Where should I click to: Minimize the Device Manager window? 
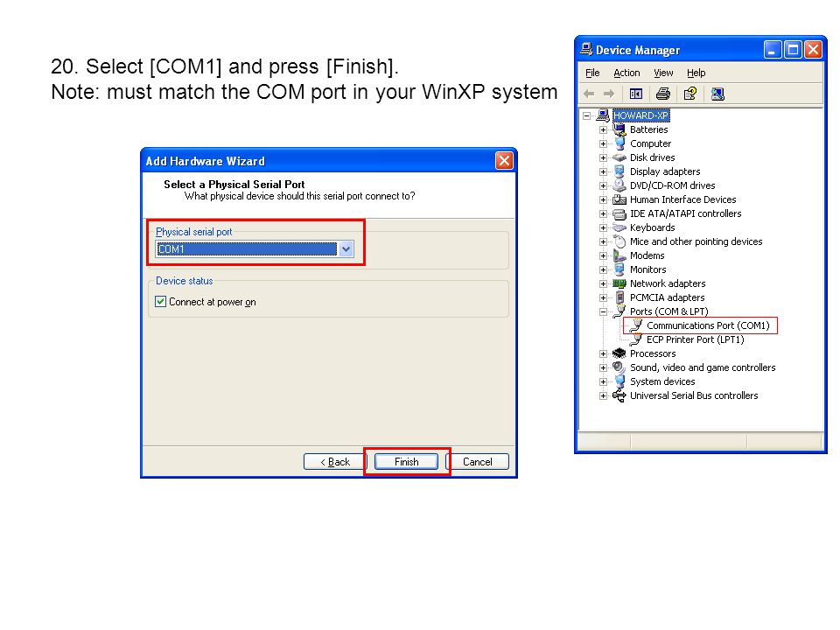click(772, 50)
